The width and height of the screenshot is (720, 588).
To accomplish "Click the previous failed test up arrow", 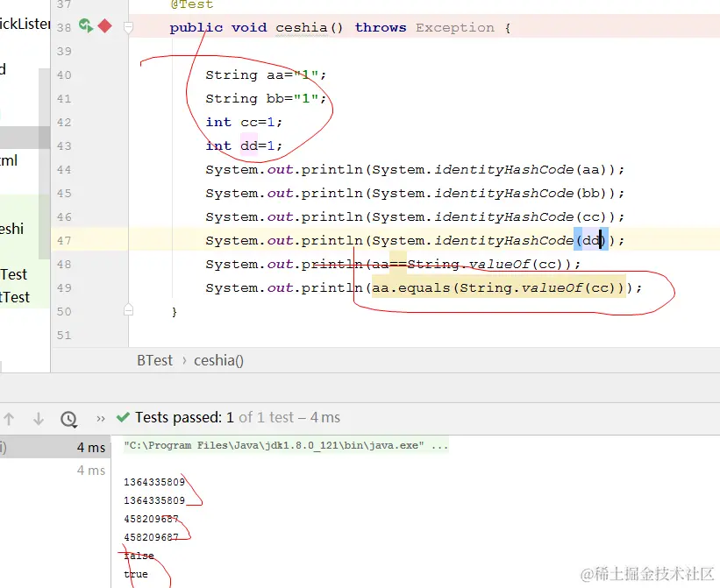I will pyautogui.click(x=9, y=418).
